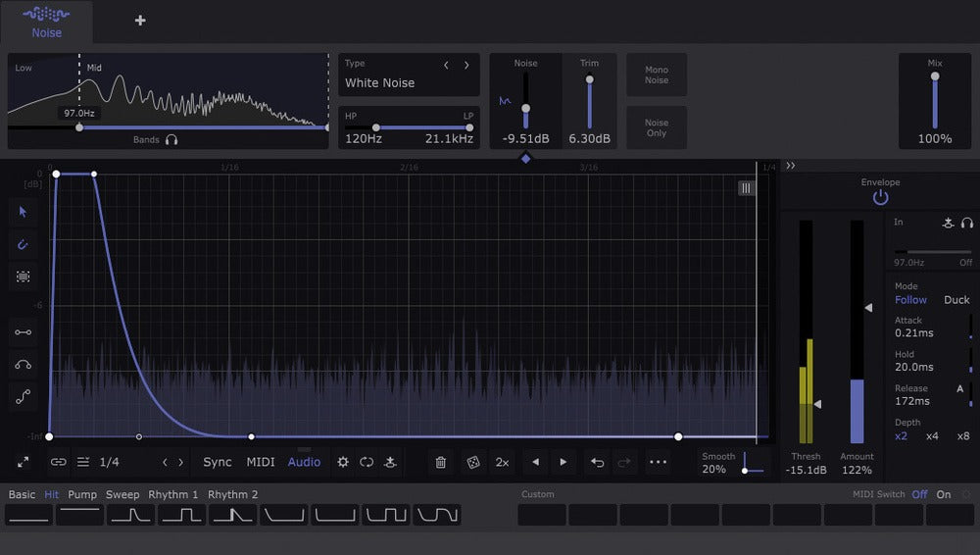Image resolution: width=980 pixels, height=555 pixels.
Task: Select the Pump preset category
Action: pyautogui.click(x=82, y=494)
